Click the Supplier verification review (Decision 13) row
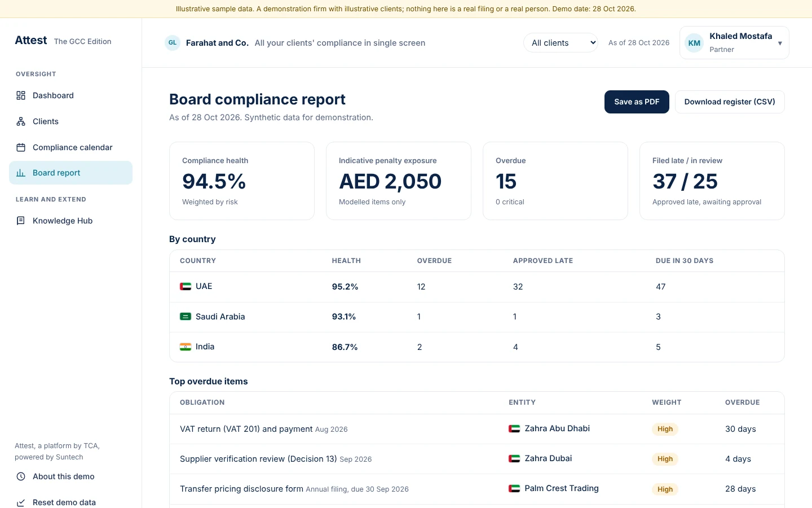This screenshot has height=508, width=812. tap(477, 459)
